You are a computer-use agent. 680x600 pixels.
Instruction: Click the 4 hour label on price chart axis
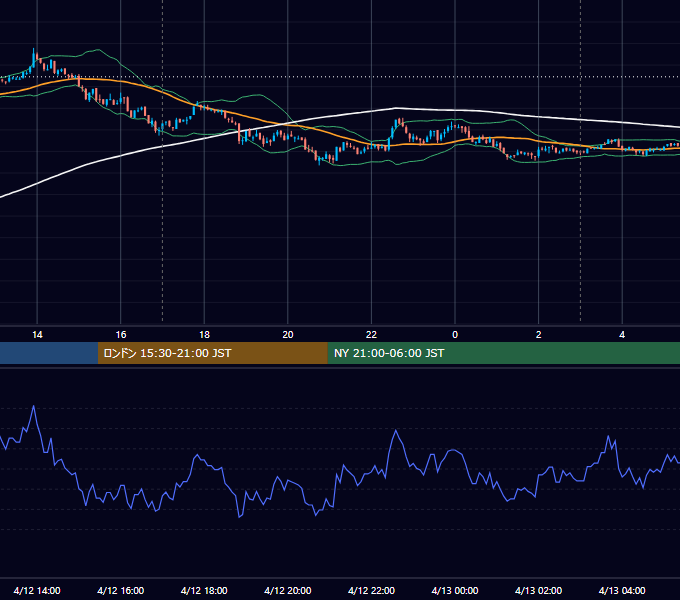(622, 335)
